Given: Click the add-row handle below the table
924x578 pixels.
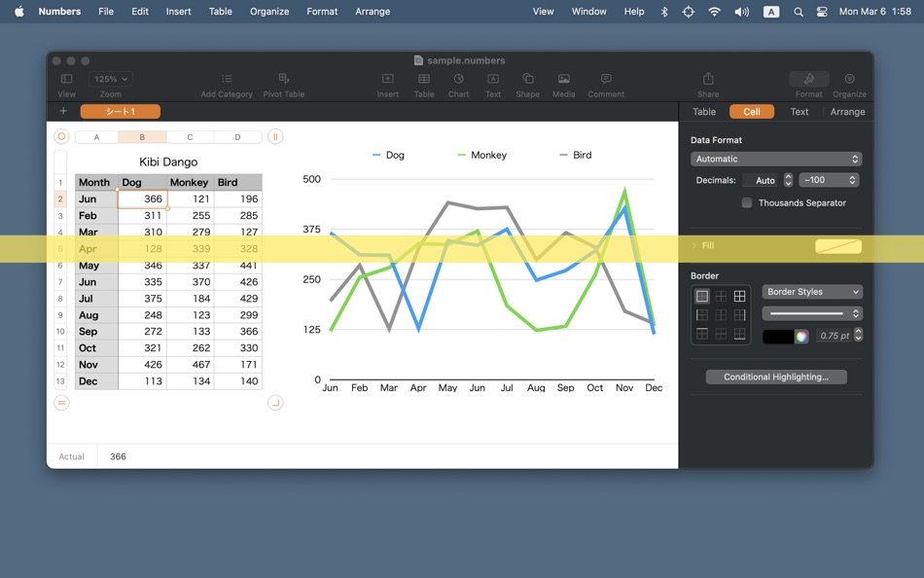Looking at the screenshot, I should click(x=61, y=403).
